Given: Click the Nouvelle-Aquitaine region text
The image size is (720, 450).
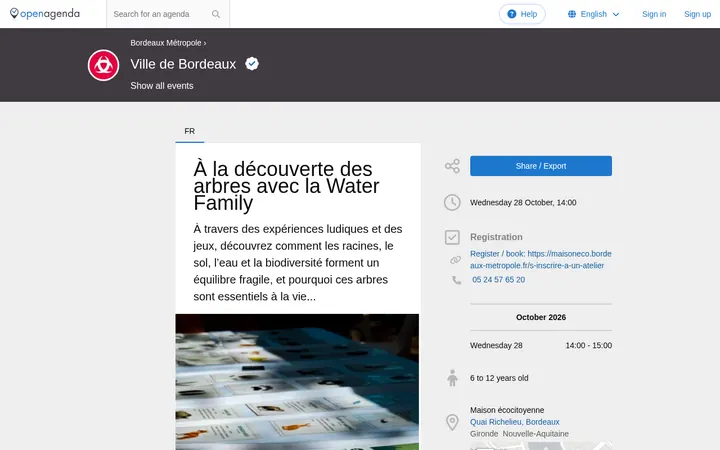Looking at the screenshot, I should pos(535,434).
